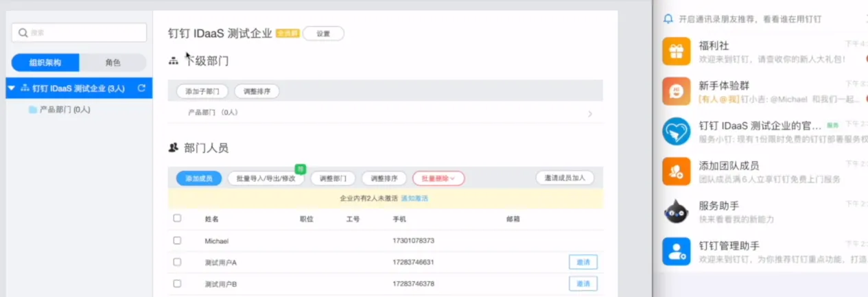Click the search magnifier icon in sidebar
The height and width of the screenshot is (297, 868).
click(23, 33)
